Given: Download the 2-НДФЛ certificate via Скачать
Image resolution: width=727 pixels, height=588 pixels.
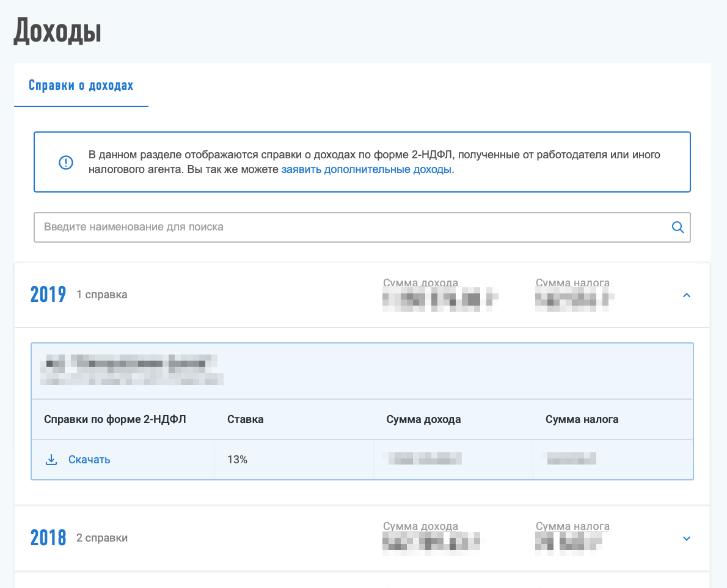Looking at the screenshot, I should coord(89,460).
